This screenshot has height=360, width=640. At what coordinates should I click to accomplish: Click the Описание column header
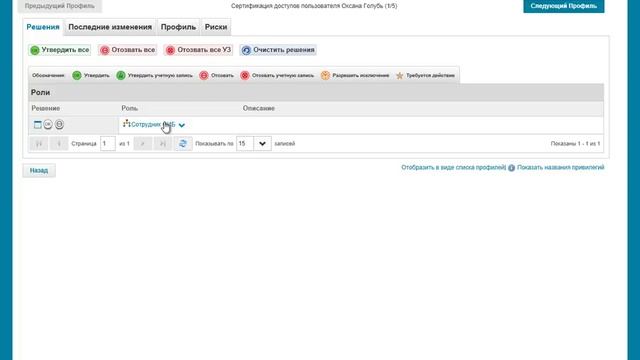pos(259,108)
